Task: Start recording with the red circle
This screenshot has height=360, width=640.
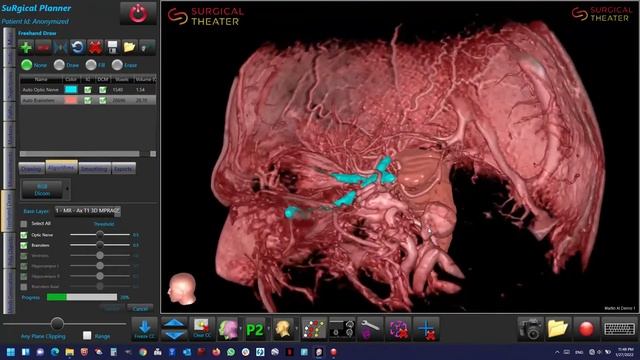Action: point(586,329)
